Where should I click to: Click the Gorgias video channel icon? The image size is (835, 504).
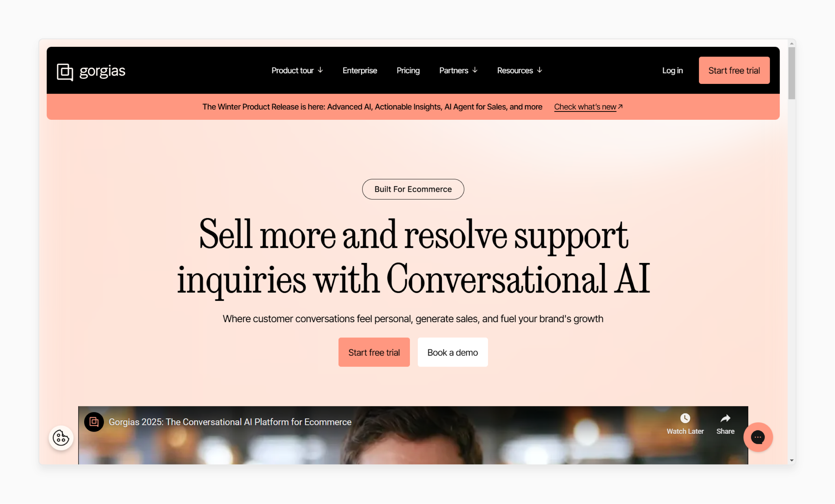(95, 422)
